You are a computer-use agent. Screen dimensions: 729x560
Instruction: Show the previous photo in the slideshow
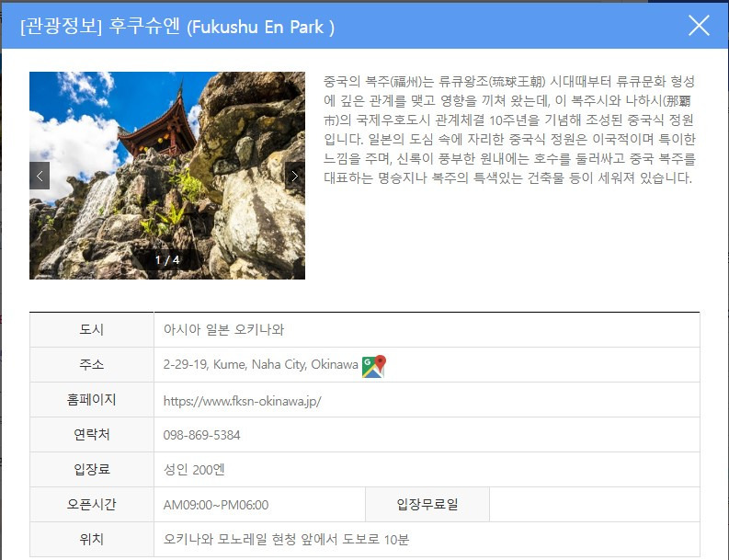(x=40, y=176)
